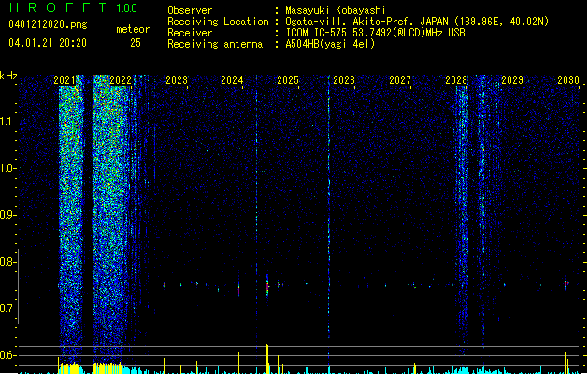Click the 2025 time marker
The image size is (588, 374).
click(x=288, y=80)
